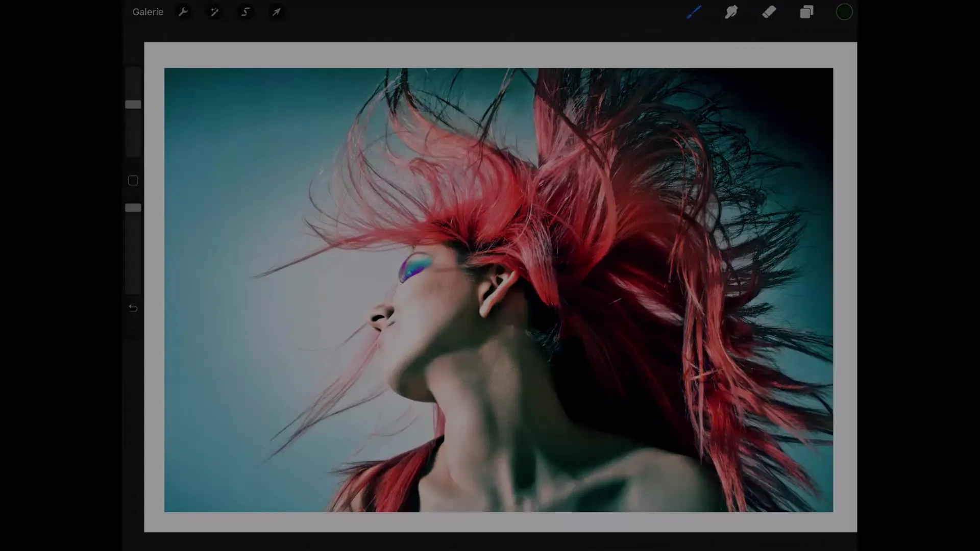Tap the square modify button in sidebar
980x551 pixels.
[x=133, y=181]
